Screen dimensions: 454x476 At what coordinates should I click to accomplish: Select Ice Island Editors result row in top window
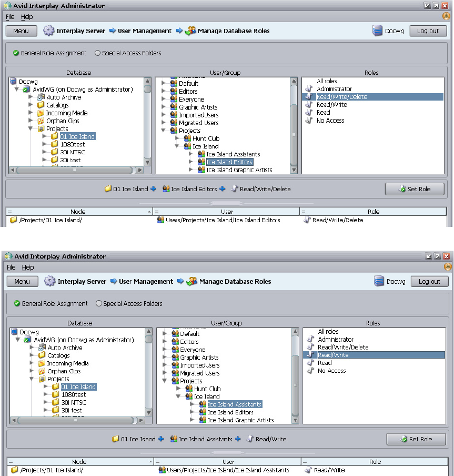click(x=226, y=220)
